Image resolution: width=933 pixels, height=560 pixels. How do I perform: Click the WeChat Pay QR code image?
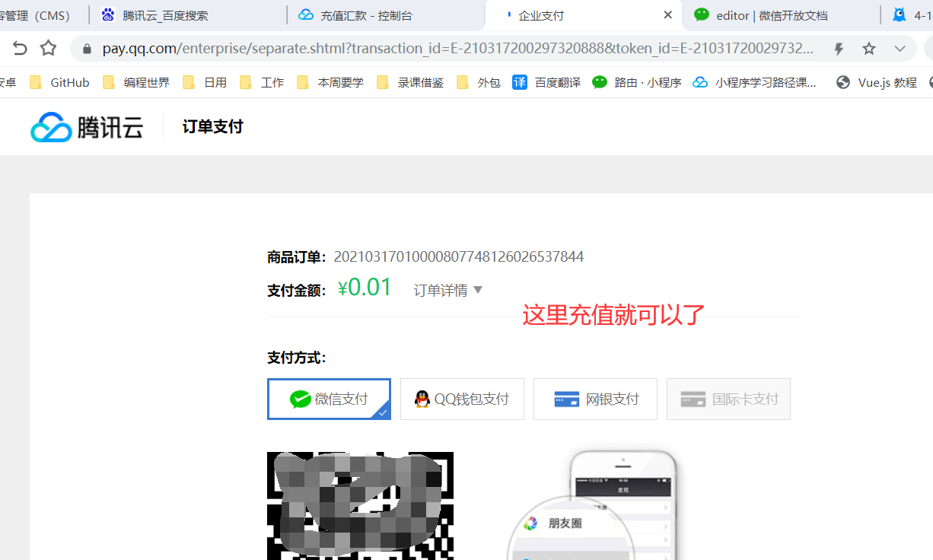click(360, 506)
